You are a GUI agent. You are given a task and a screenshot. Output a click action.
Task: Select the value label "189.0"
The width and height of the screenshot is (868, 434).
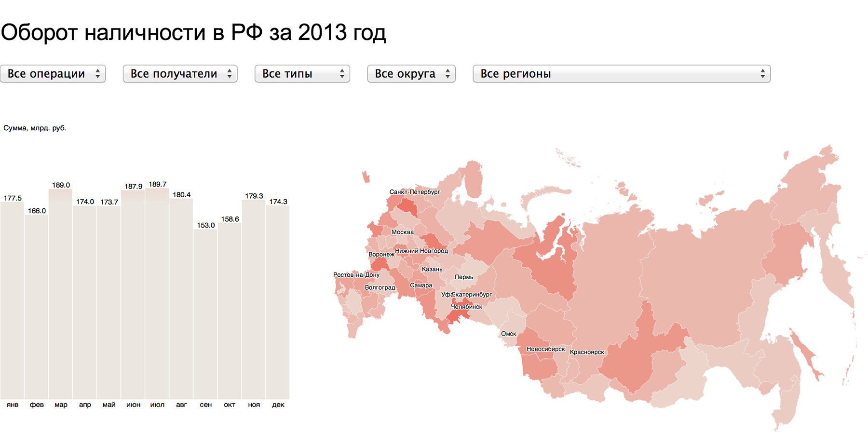(61, 185)
